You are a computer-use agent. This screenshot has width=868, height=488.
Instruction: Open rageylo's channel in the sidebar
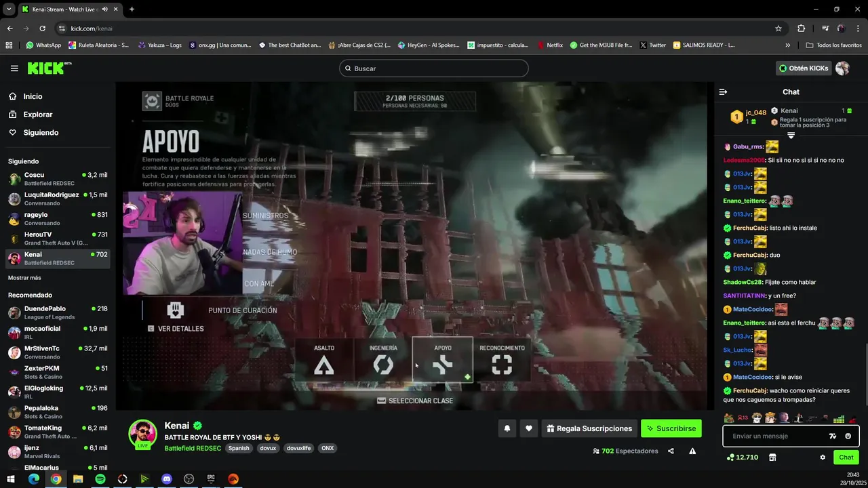58,218
